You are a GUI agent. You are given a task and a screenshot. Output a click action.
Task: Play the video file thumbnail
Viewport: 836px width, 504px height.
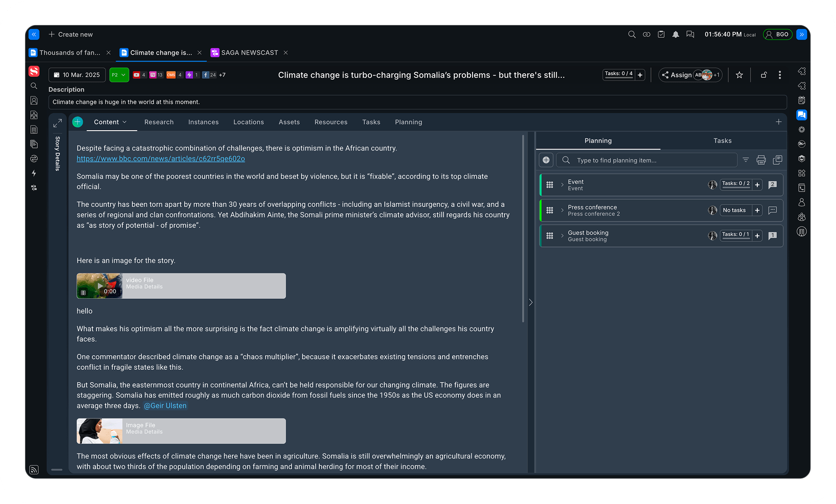(100, 286)
